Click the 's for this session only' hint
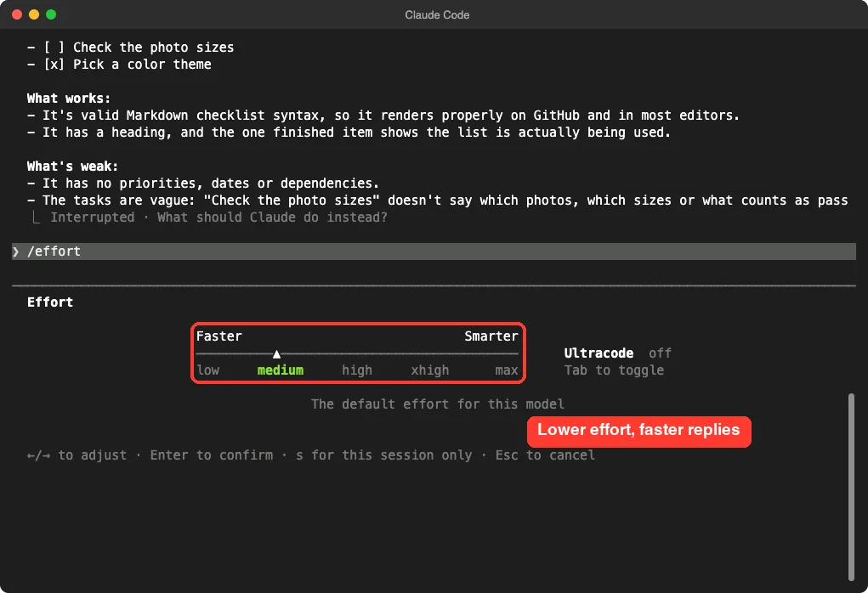 click(x=384, y=455)
